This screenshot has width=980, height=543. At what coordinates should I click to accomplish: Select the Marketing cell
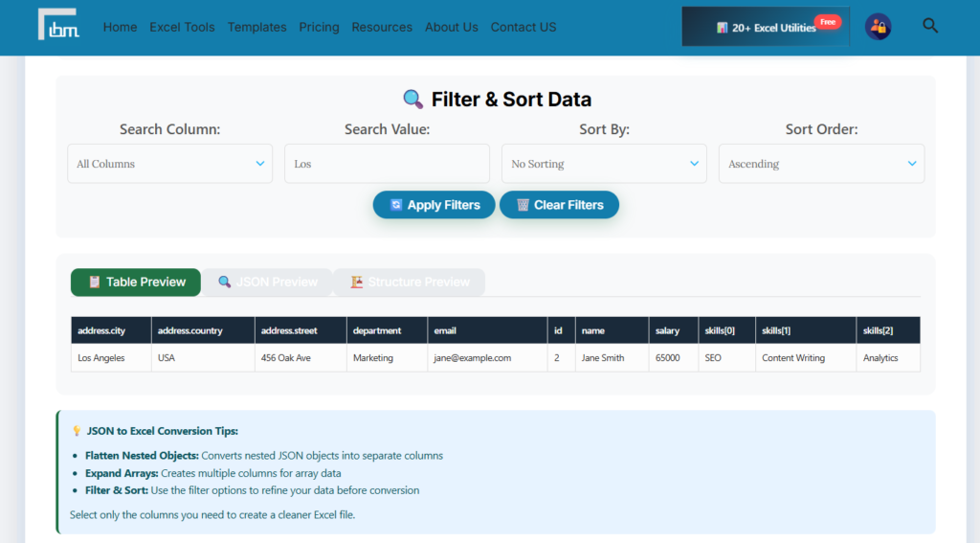pyautogui.click(x=387, y=358)
